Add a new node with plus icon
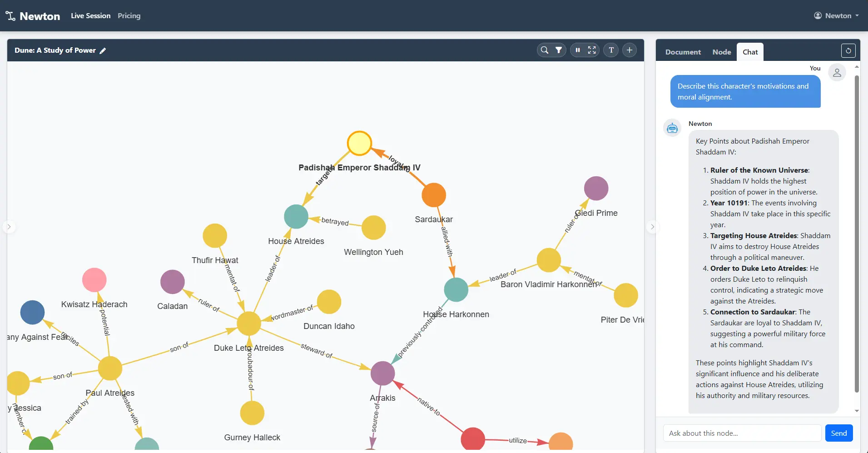Screen dimensions: 868x453 [x=629, y=50]
